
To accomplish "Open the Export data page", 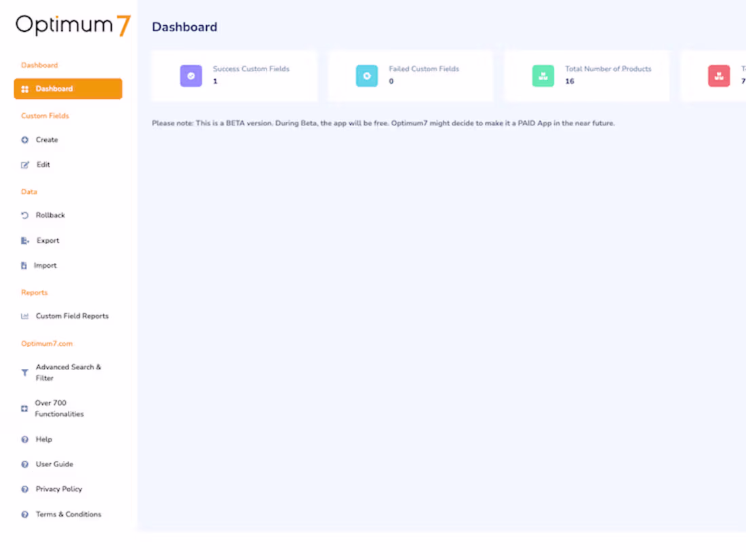I will click(x=47, y=241).
